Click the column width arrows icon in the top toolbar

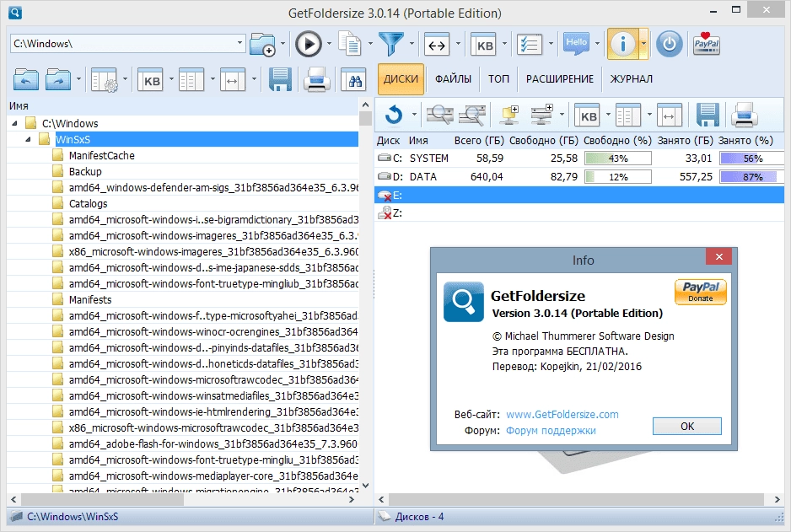pyautogui.click(x=436, y=45)
